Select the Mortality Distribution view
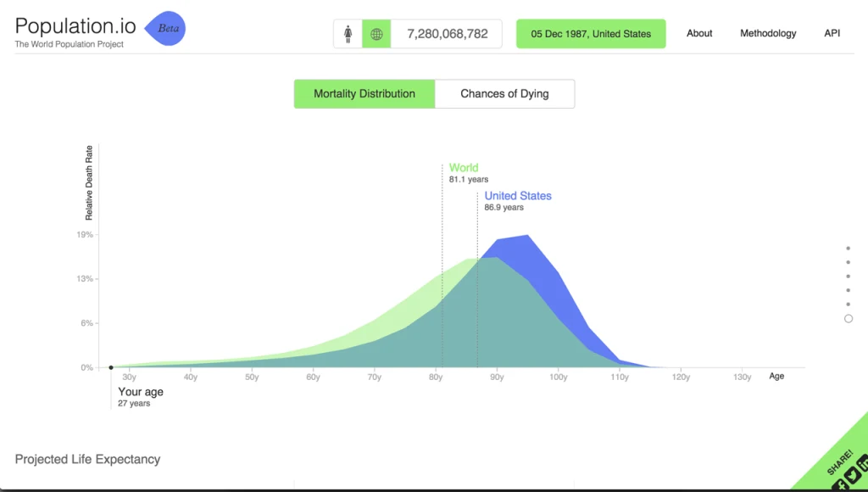Image resolution: width=868 pixels, height=492 pixels. pos(364,93)
